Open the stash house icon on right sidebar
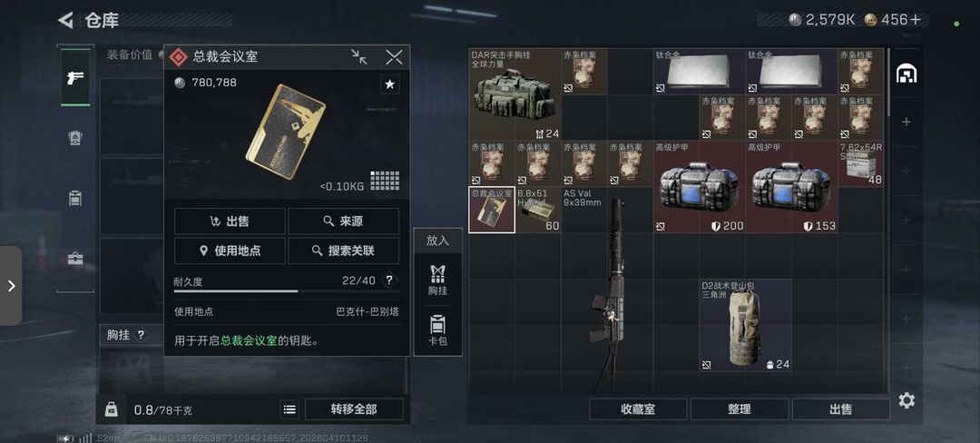 906,74
